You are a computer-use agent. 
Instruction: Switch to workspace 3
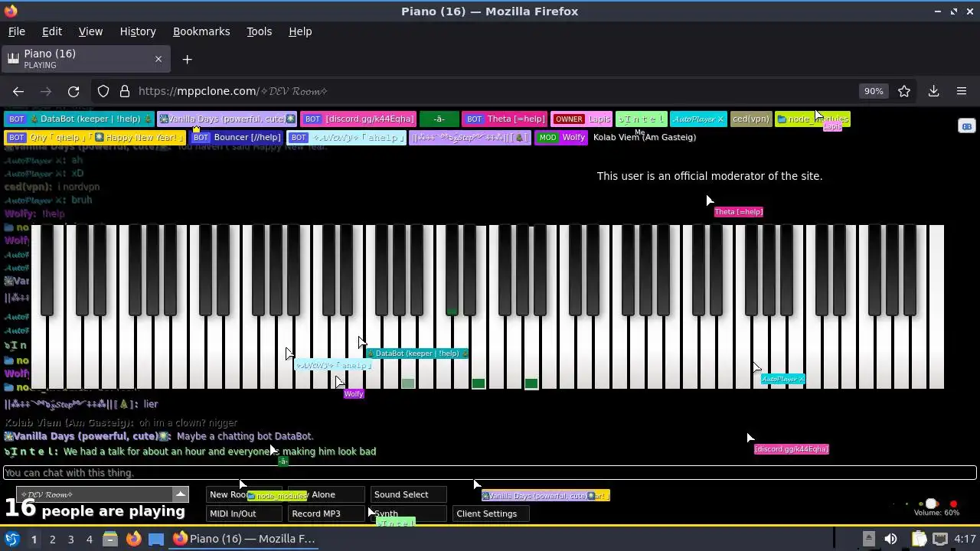[x=70, y=539]
